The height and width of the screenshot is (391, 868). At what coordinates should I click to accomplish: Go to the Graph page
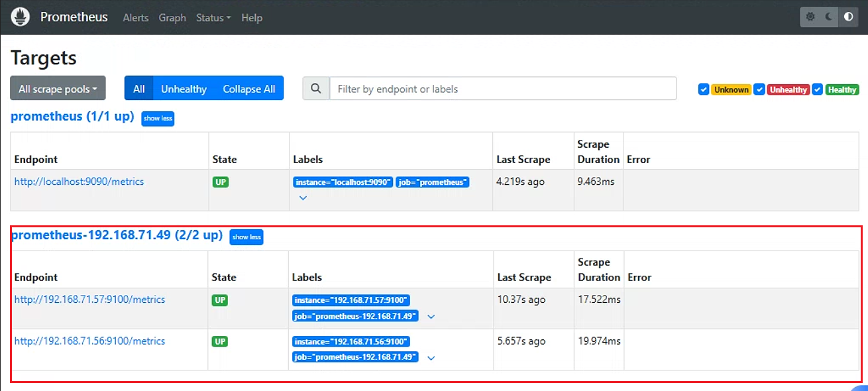(172, 18)
